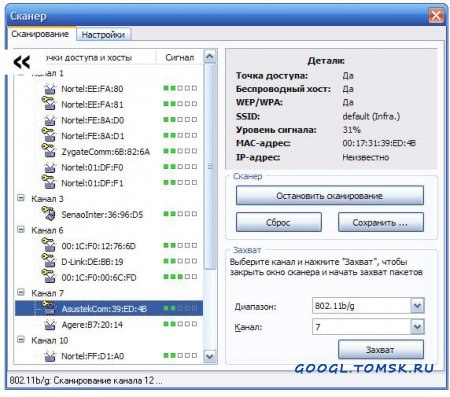Image resolution: width=450 pixels, height=397 pixels.
Task: Click the scroll down arrow of the list
Action: click(x=210, y=356)
